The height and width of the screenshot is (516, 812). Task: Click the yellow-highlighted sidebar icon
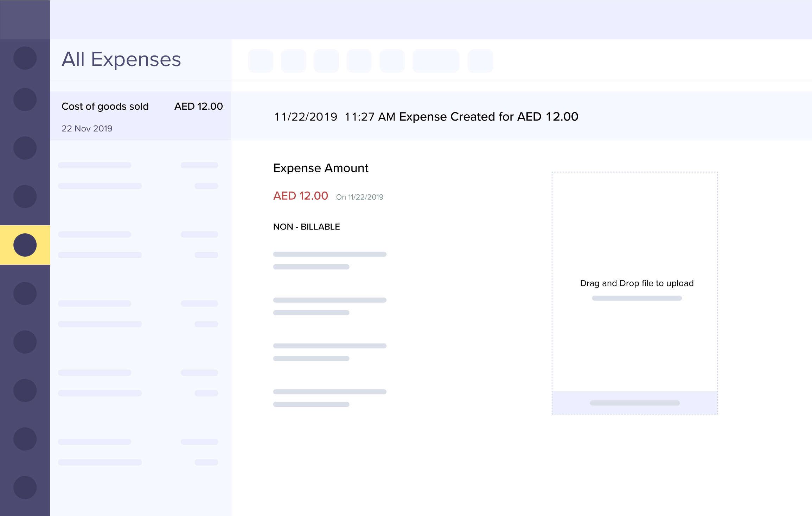pos(25,245)
